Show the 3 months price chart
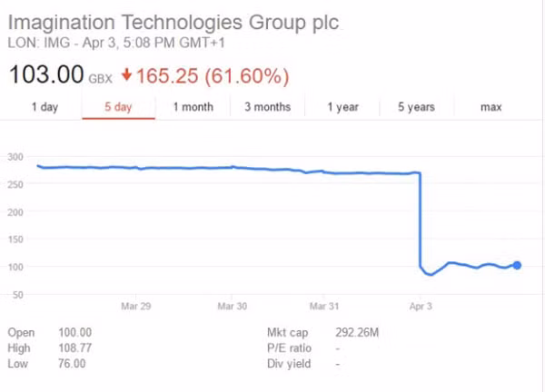This screenshot has width=545, height=392. coord(267,107)
